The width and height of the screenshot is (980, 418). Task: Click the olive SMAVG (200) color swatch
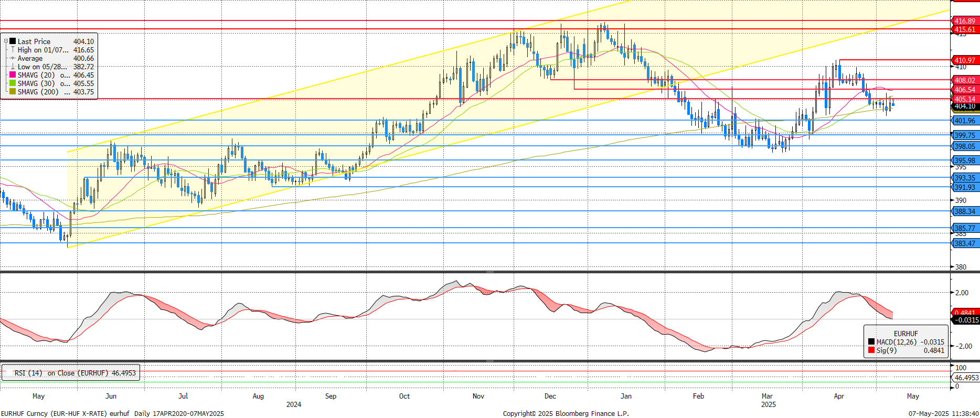pos(13,92)
